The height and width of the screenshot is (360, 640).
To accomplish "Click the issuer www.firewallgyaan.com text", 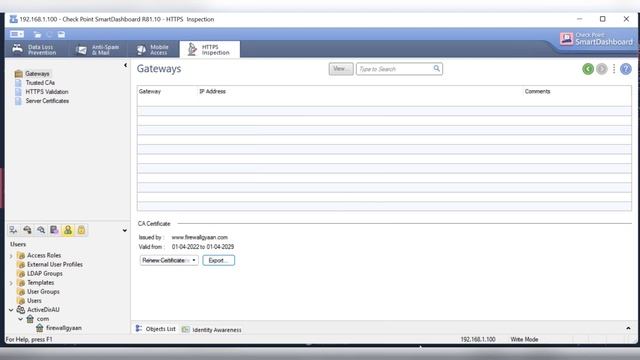I will (200, 237).
